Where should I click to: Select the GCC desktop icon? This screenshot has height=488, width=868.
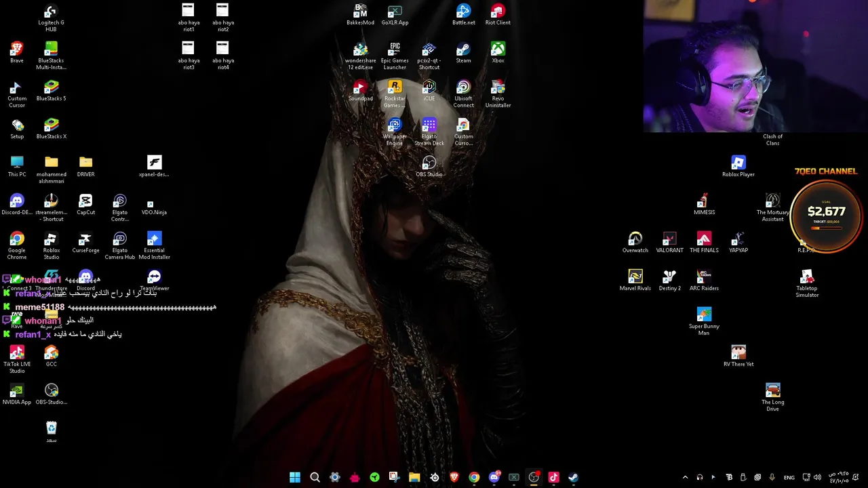51,357
